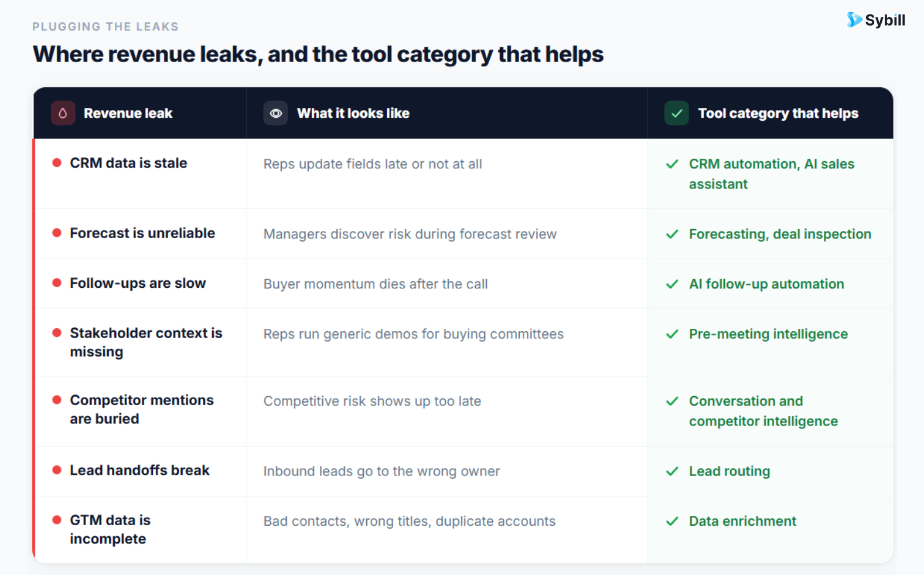The width and height of the screenshot is (924, 575).
Task: Click the red dot beside Competitor mentions are buried
Action: click(57, 400)
